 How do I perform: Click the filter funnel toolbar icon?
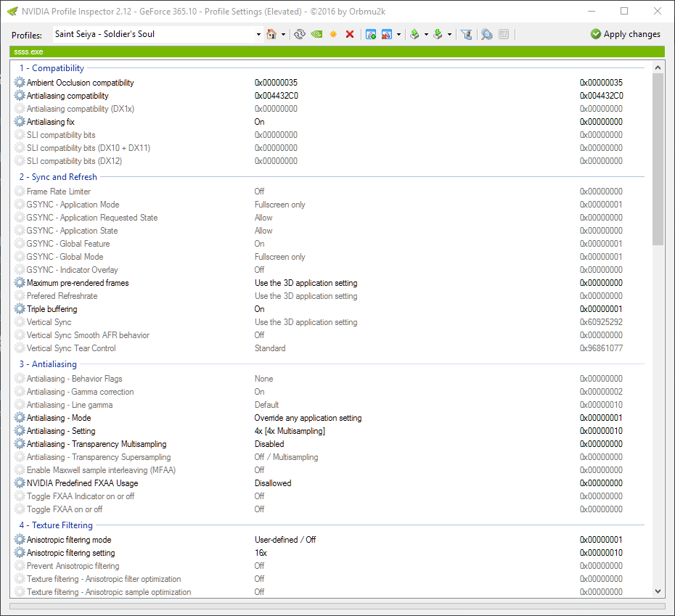[x=467, y=34]
